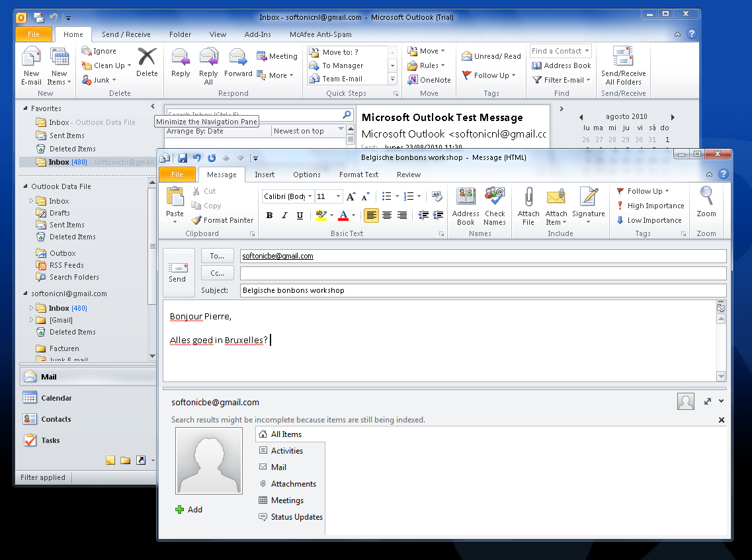Click the Subject input field
This screenshot has width=752, height=560.
point(483,290)
